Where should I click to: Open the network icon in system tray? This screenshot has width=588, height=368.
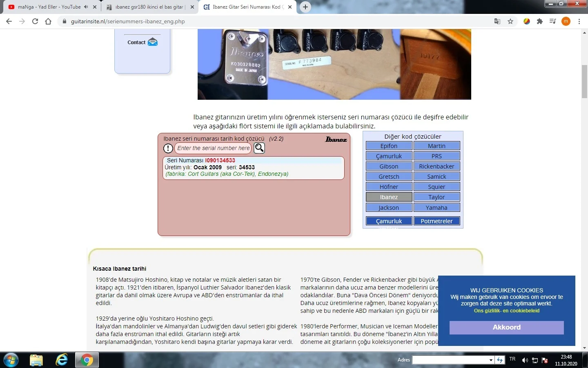click(x=535, y=360)
